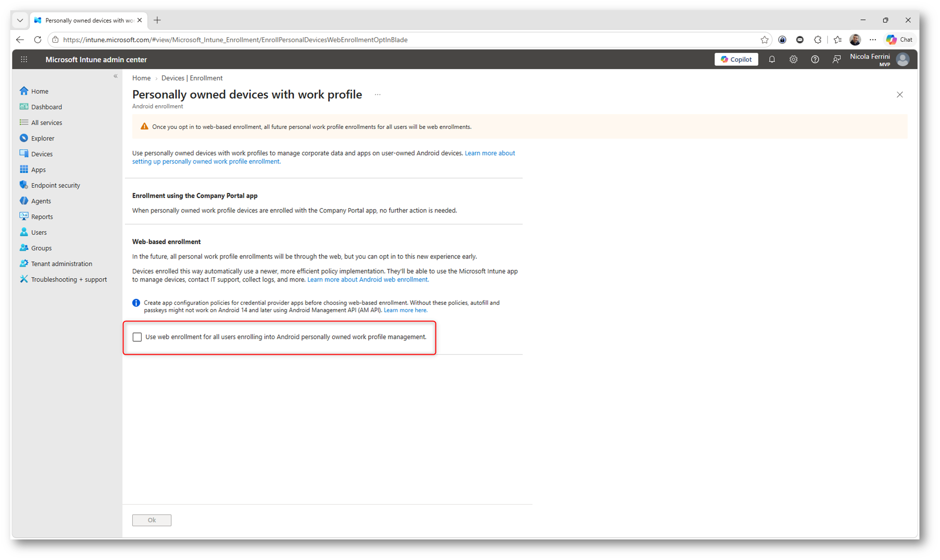Open the app launcher waffle icon

pyautogui.click(x=24, y=59)
